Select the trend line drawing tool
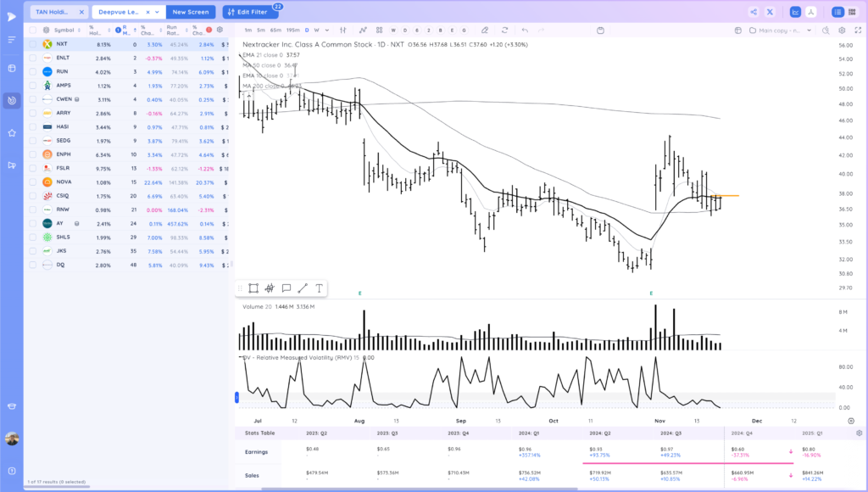Screen dimensions: 868x492 point(303,288)
